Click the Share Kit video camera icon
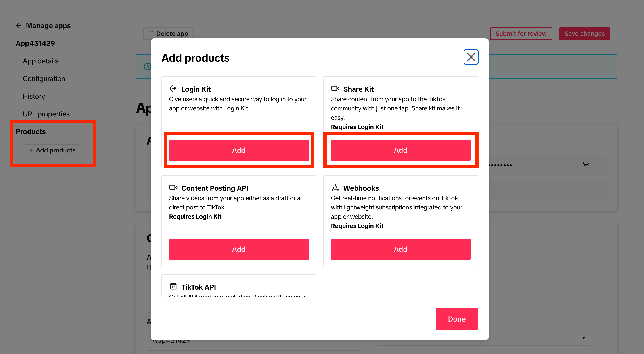644x354 pixels. click(x=335, y=88)
